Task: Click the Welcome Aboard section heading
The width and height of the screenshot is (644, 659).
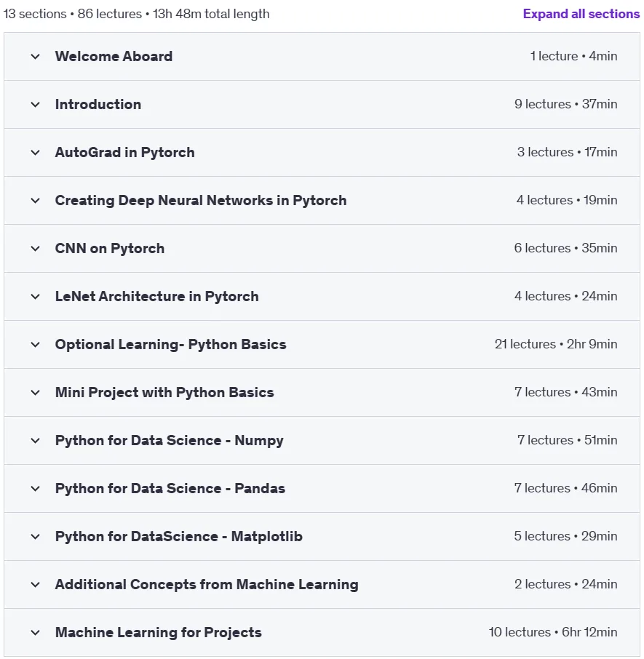Action: 114,56
